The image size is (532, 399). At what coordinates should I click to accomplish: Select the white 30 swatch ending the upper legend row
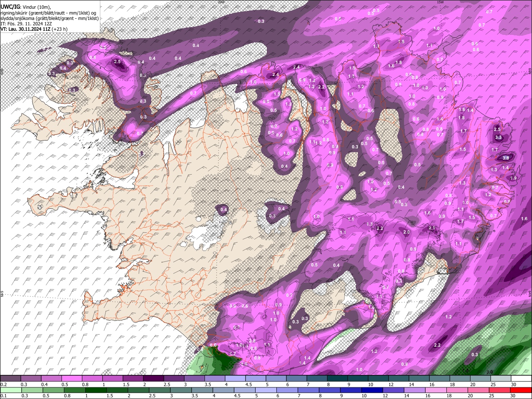pyautogui.click(x=520, y=379)
